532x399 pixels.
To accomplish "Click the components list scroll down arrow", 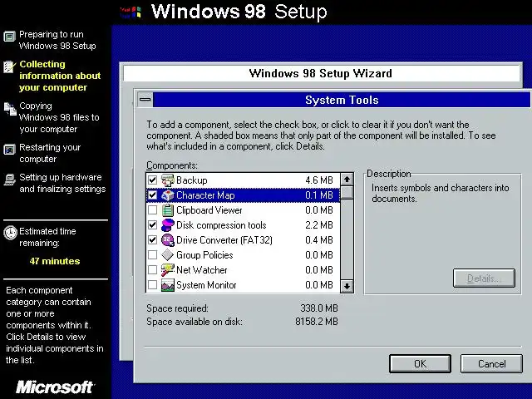I will pyautogui.click(x=347, y=286).
